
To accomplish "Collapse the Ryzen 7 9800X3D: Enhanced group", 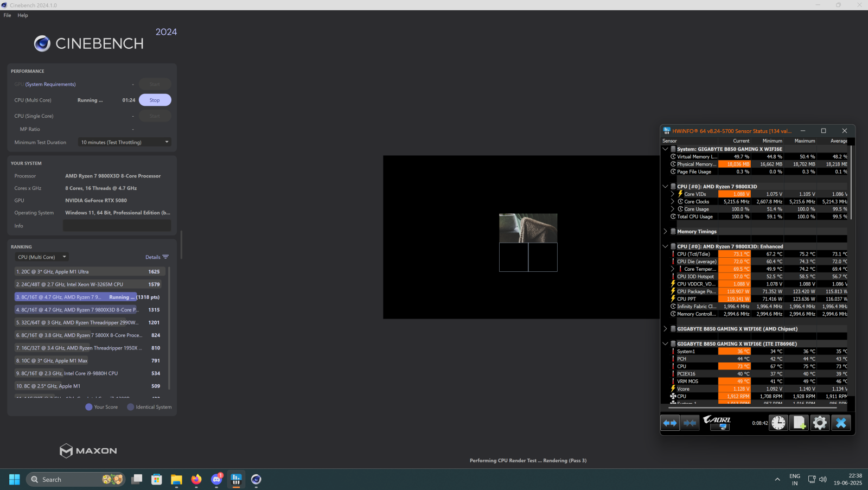I will [x=665, y=246].
